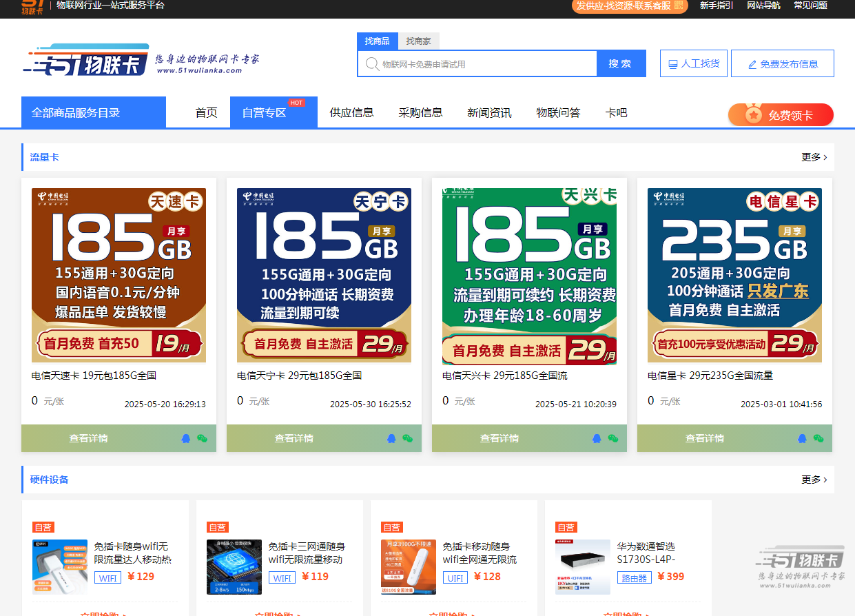
Task: Switch to the 找商品 search tab
Action: (378, 41)
